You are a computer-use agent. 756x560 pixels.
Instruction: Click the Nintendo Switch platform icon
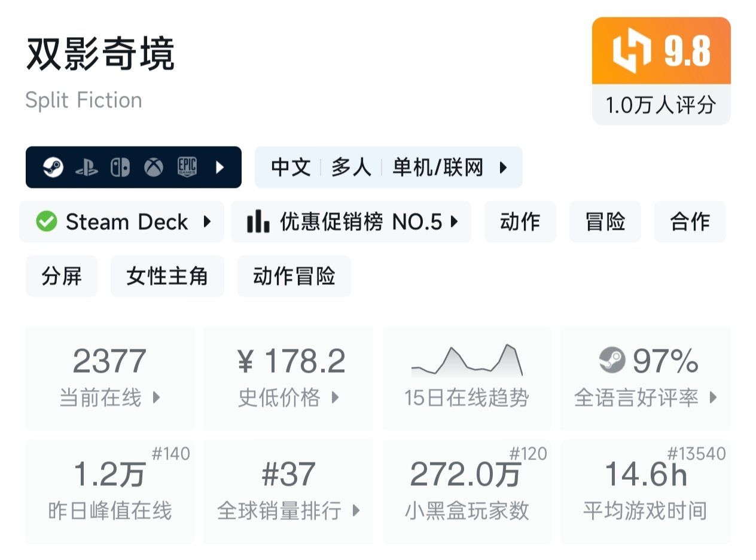click(120, 168)
